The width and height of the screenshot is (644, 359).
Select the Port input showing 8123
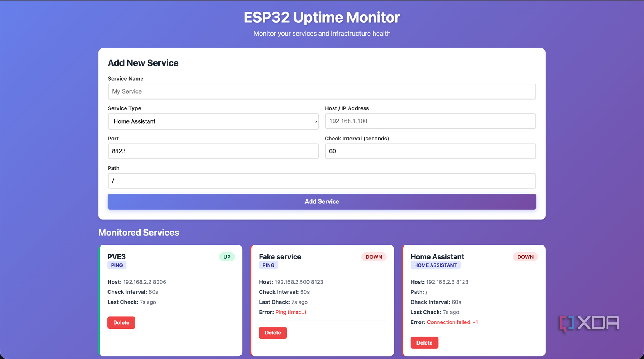[x=213, y=151]
